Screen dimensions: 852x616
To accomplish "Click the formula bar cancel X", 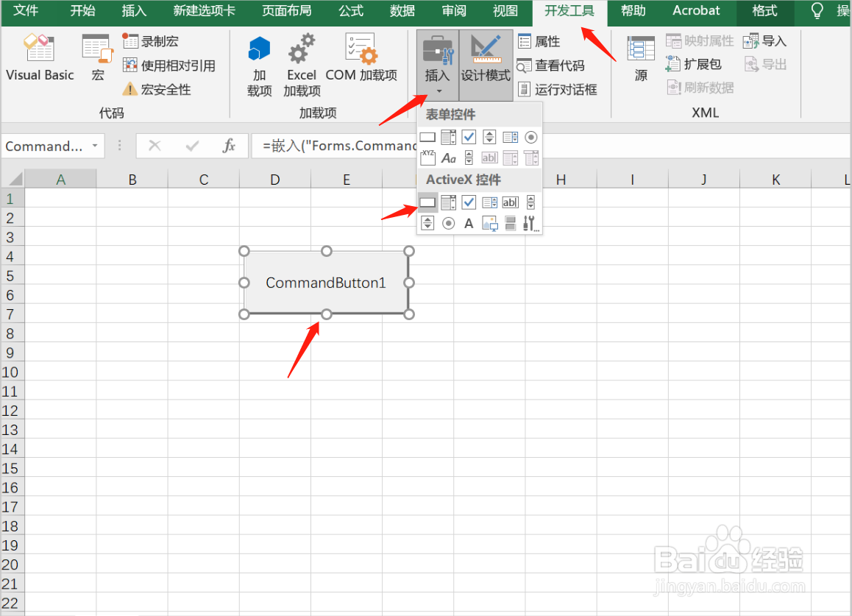I will (155, 146).
